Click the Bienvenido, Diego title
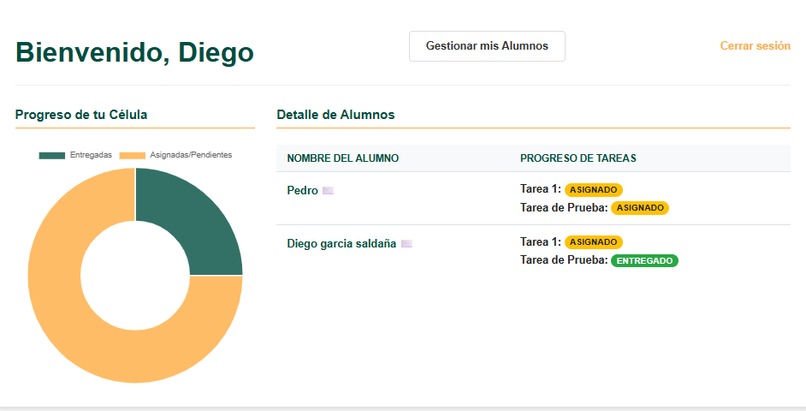Image resolution: width=806 pixels, height=411 pixels. click(x=135, y=52)
